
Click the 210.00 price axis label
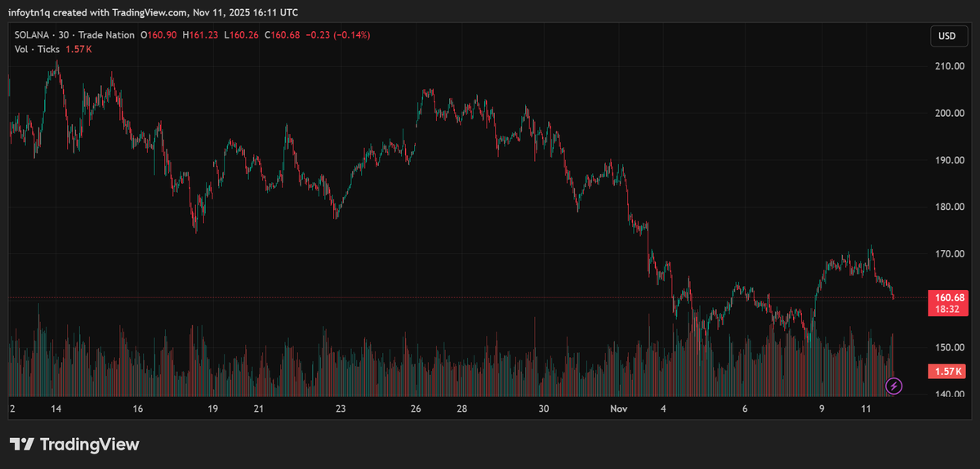pyautogui.click(x=950, y=66)
